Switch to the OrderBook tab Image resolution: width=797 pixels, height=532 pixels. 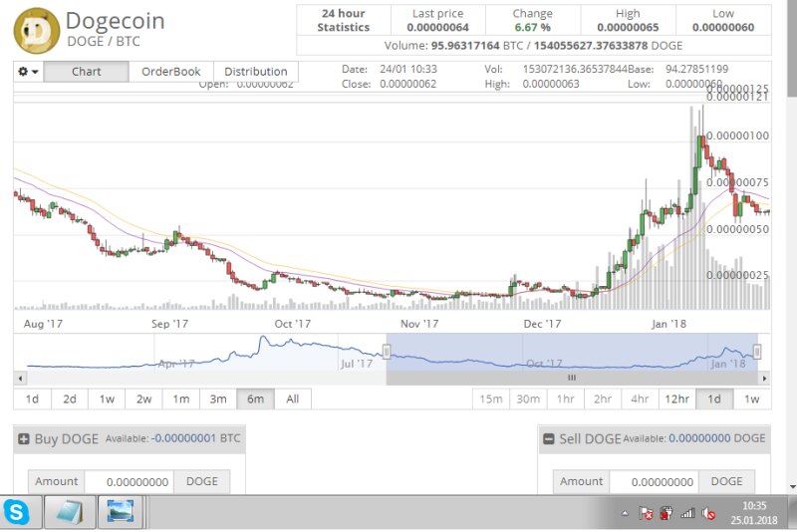(170, 72)
